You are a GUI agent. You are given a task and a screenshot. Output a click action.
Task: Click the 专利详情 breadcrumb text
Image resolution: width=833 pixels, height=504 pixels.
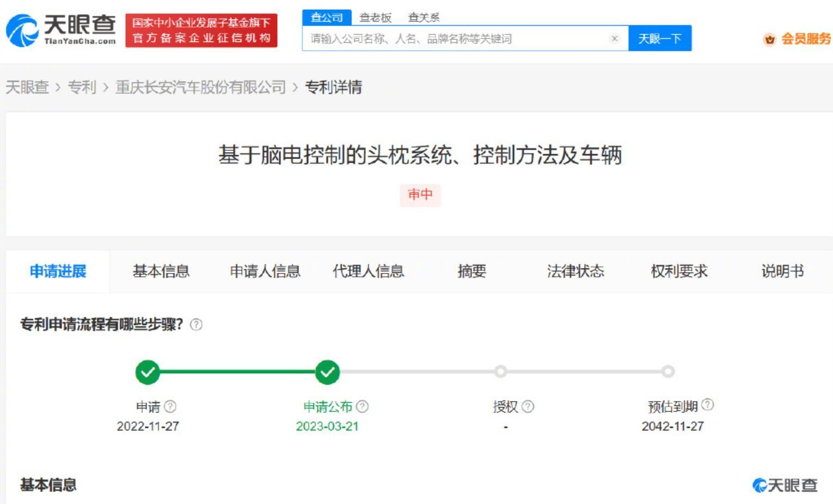click(333, 87)
